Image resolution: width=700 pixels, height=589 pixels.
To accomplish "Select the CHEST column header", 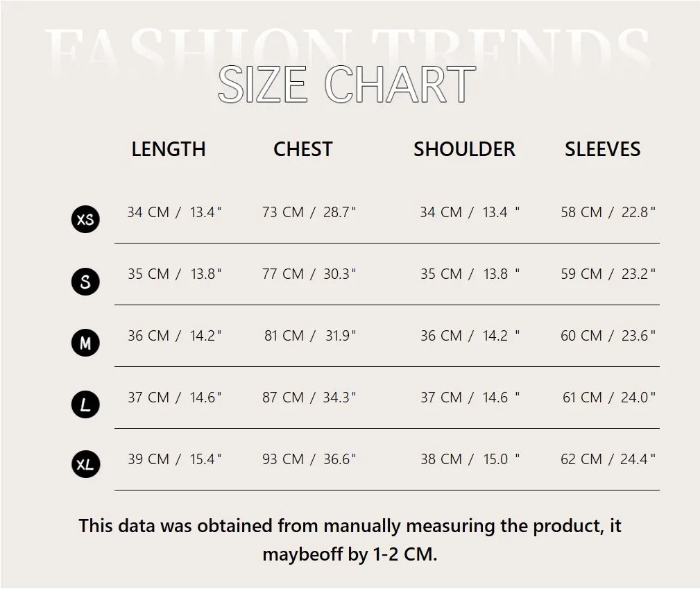I will (x=303, y=149).
